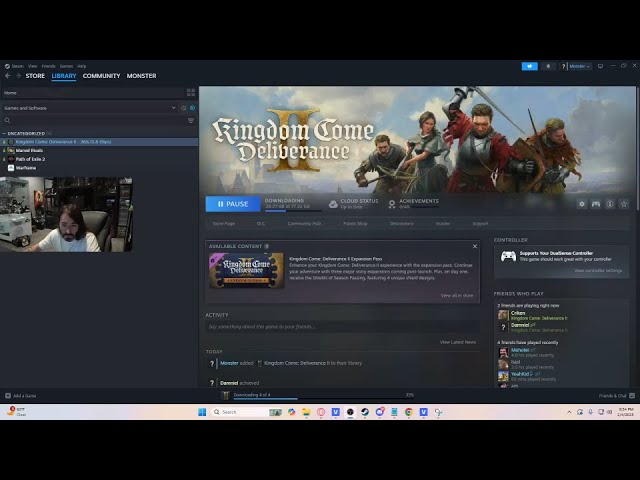Open the MONSTER profile tab
This screenshot has height=480, width=640.
click(x=141, y=76)
